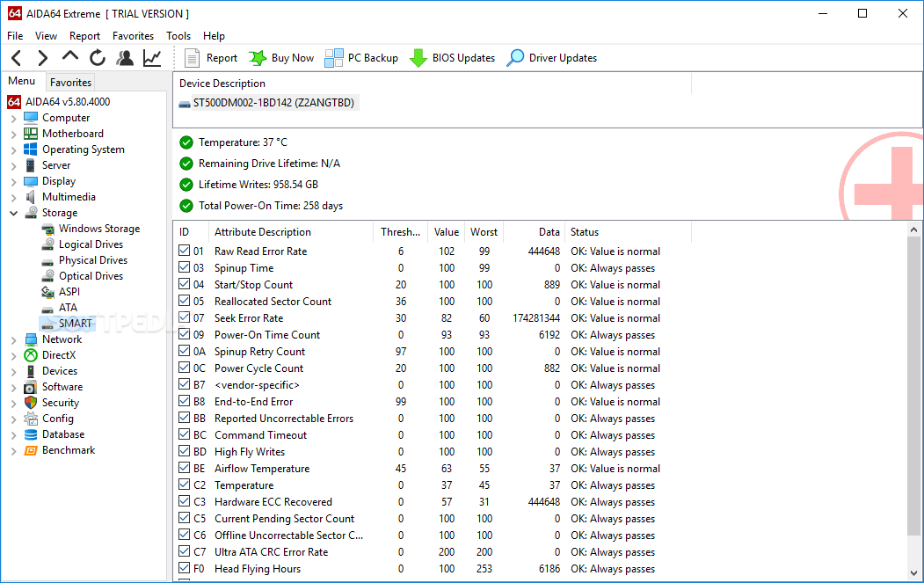
Task: Click the BIOS Updates green arrow icon
Action: coord(418,58)
